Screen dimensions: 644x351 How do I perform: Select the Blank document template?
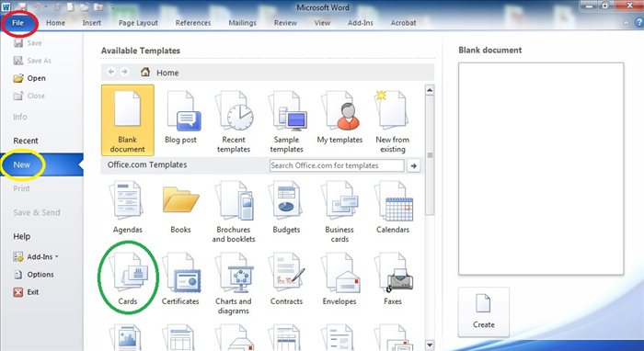click(x=128, y=120)
